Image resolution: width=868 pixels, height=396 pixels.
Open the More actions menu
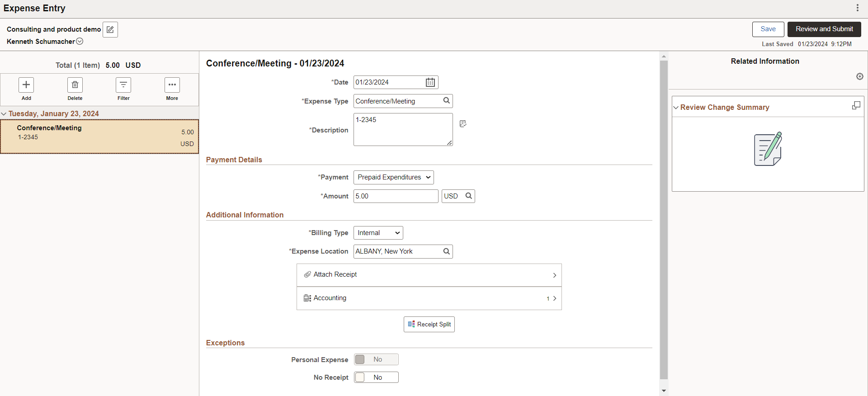click(x=172, y=85)
